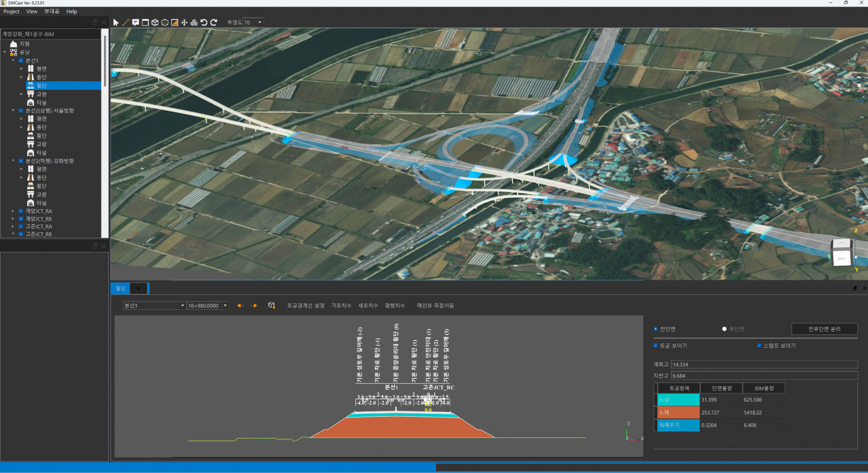Open the View menu
Image resolution: width=868 pixels, height=473 pixels.
pyautogui.click(x=32, y=11)
